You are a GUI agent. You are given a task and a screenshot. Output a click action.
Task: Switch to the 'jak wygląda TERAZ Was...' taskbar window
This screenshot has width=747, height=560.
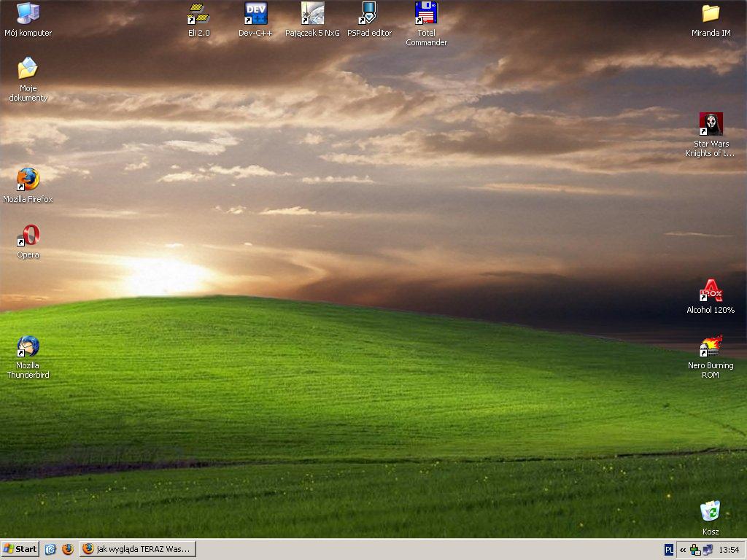[x=138, y=549]
